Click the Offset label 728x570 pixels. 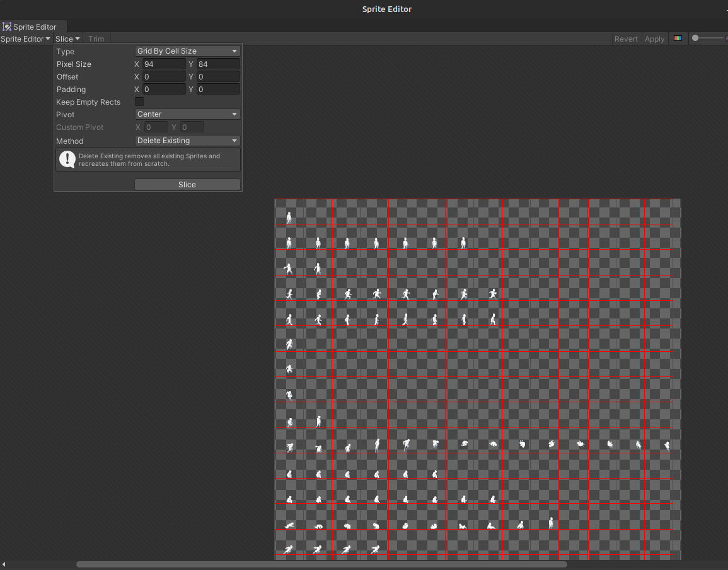67,77
